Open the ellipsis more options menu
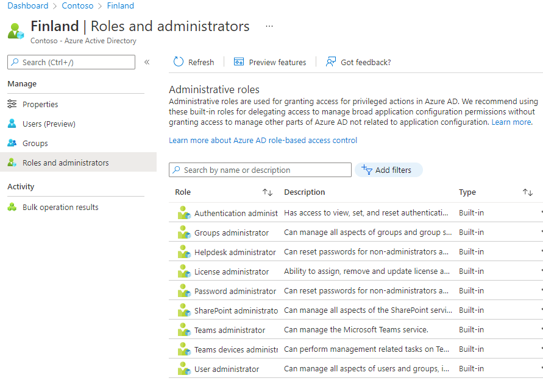 (269, 26)
